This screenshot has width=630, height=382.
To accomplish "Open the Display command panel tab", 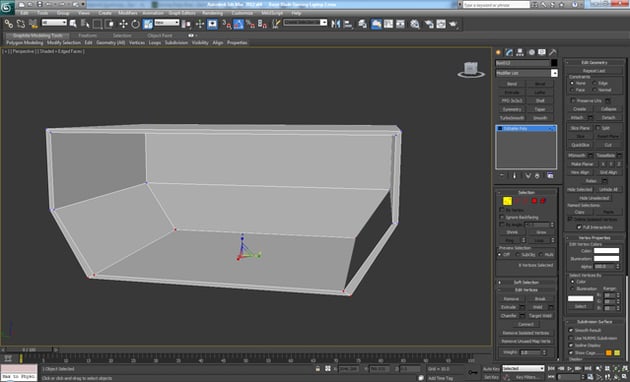I will 542,52.
